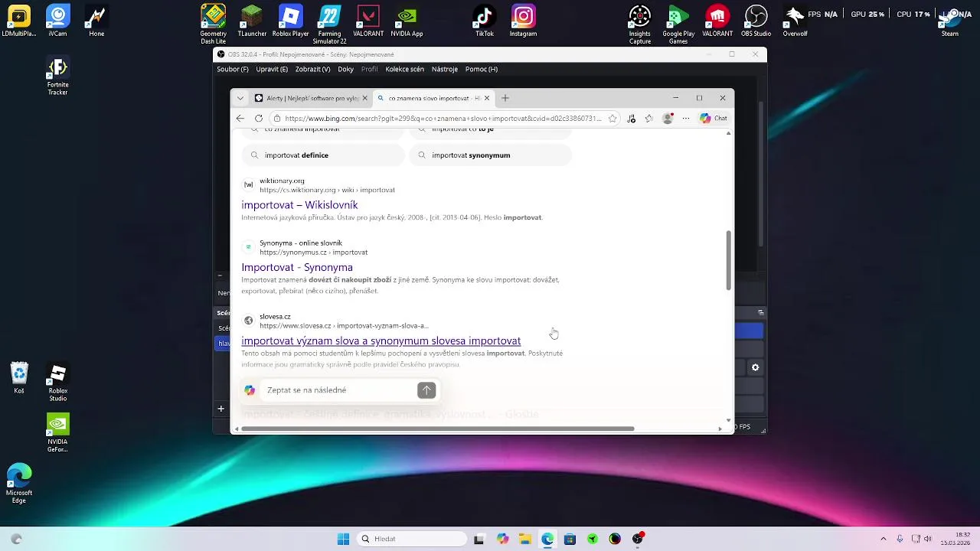
Task: Open the Windows Start menu
Action: point(343,539)
